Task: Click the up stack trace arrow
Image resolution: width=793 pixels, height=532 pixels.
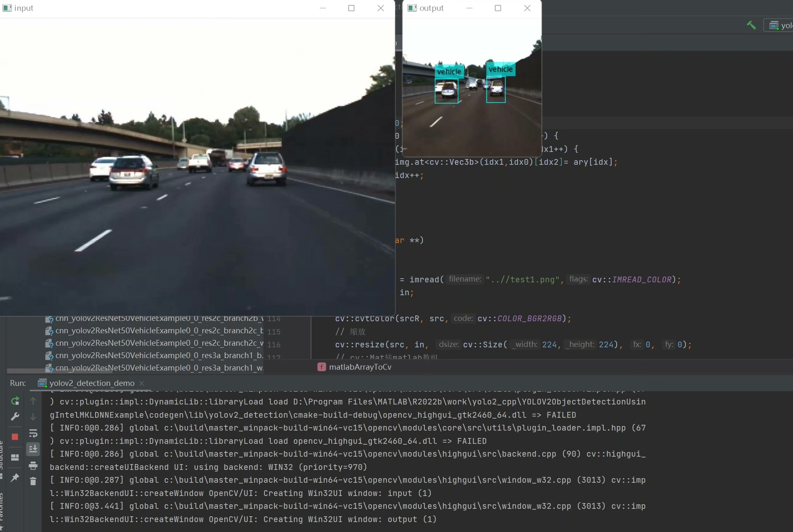Action: click(33, 401)
